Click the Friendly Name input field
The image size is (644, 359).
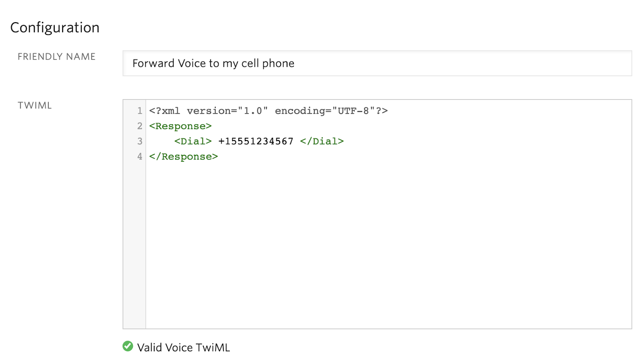[377, 63]
